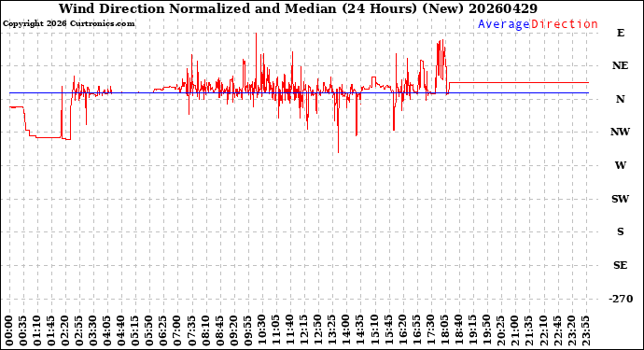Click the blue Average legend label
The height and width of the screenshot is (350, 644).
504,24
